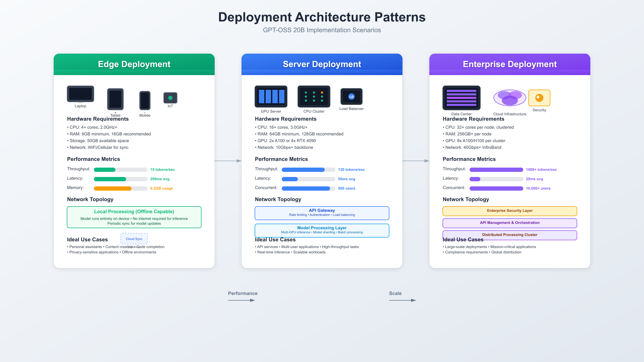644x362 pixels.
Task: Click the Enterprise card 'Network Topology' heading
Action: [466, 200]
